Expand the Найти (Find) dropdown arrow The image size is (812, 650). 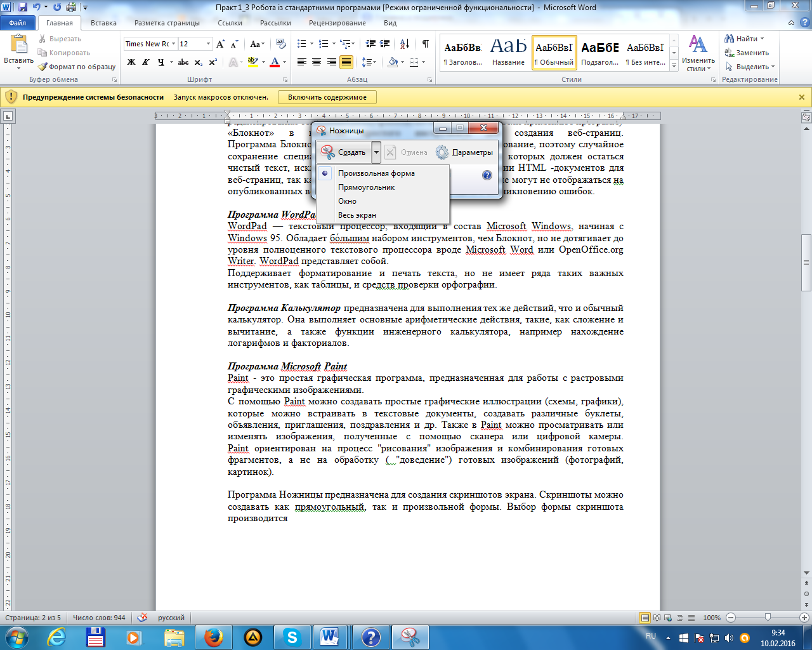click(762, 39)
